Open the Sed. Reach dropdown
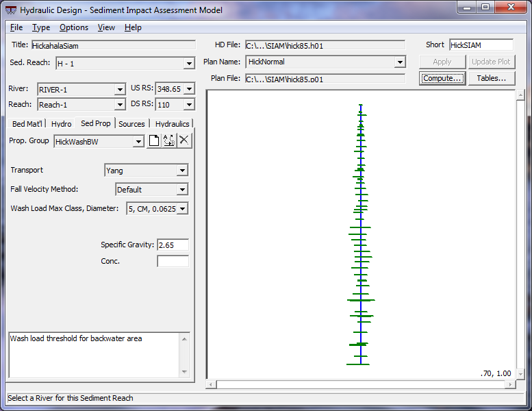Screen dimensions: 532x411 [x=189, y=64]
